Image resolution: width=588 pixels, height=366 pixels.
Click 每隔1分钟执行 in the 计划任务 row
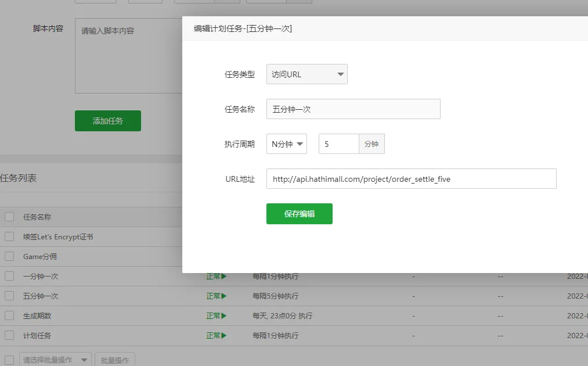[x=276, y=336]
